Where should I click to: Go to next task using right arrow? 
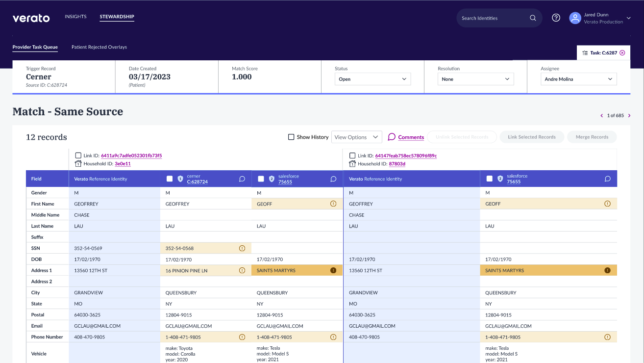[629, 116]
